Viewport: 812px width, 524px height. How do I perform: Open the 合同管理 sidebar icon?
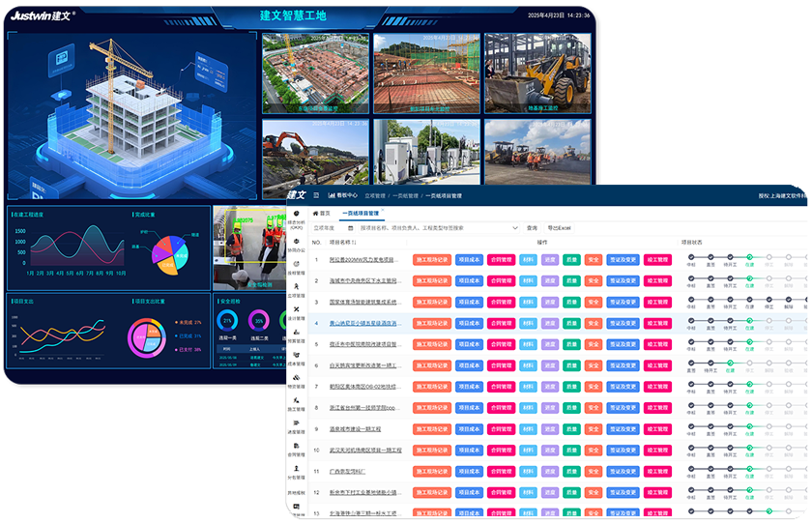(296, 447)
